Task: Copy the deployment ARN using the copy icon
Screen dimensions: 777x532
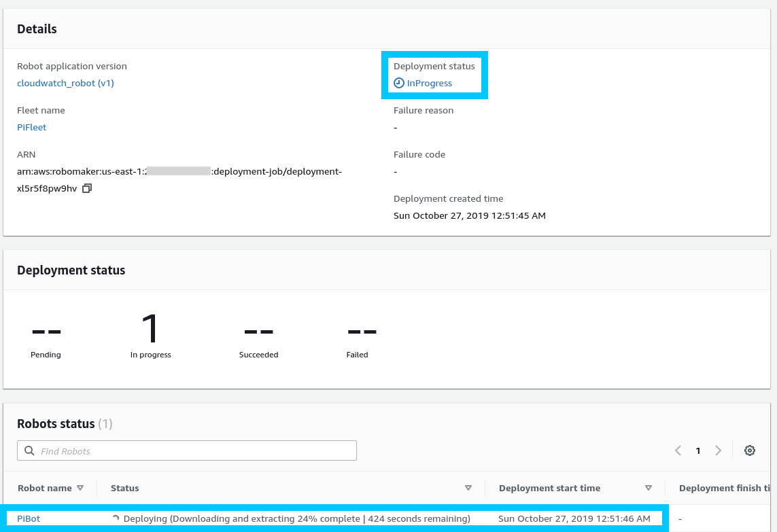Action: coord(87,188)
